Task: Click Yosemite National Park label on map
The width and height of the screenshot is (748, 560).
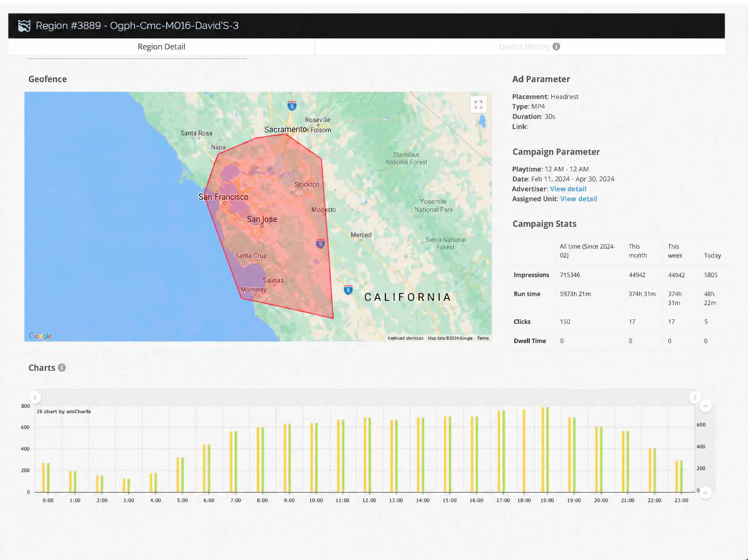Action: click(434, 205)
